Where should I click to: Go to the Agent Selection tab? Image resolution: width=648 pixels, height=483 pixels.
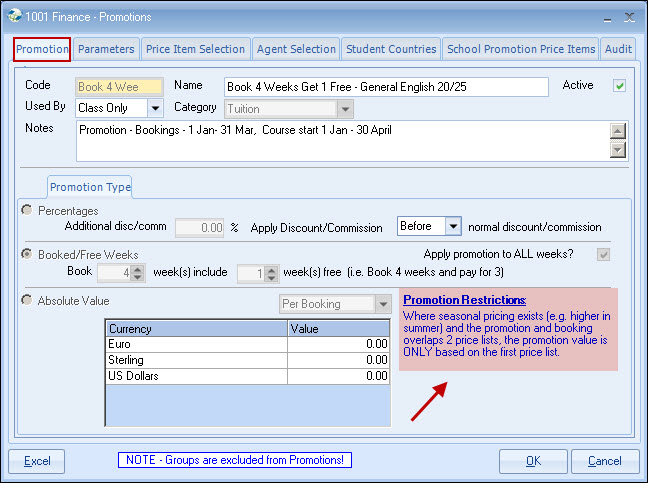[x=296, y=49]
